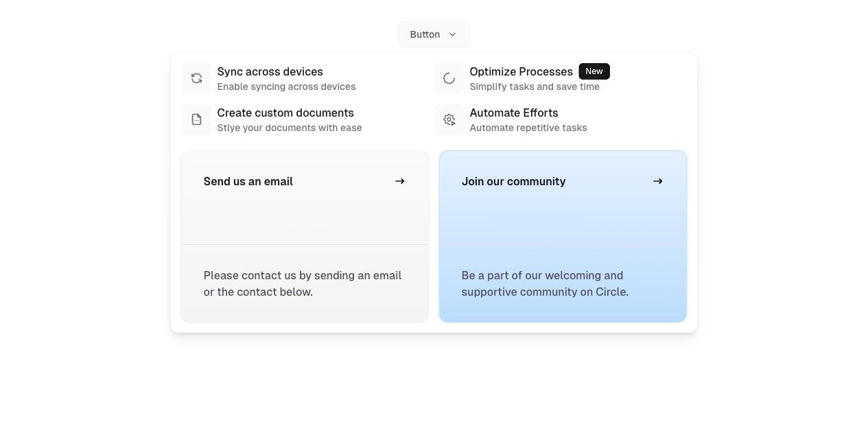Click the community card Circle description text
The image size is (868, 446).
(x=545, y=283)
